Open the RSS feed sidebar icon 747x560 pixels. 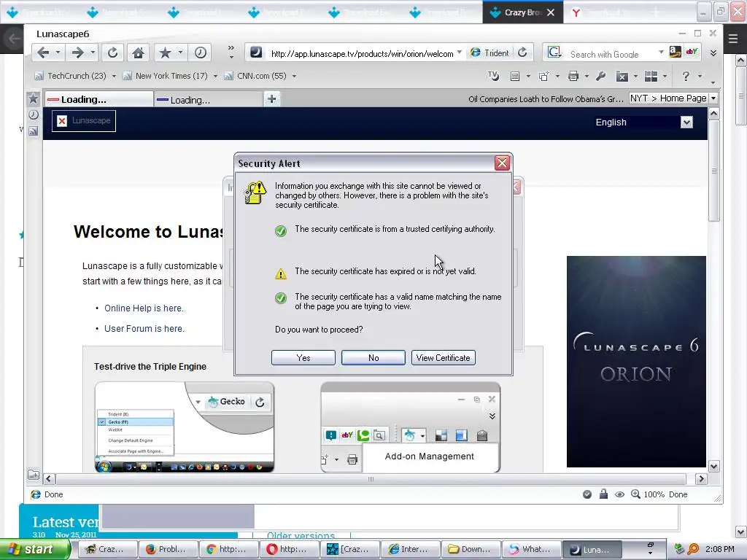(x=34, y=131)
